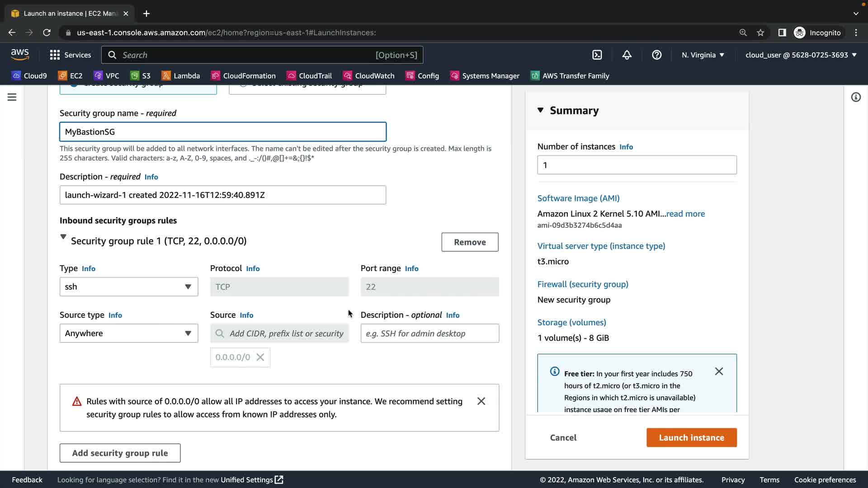Click Add security group rule
Screen dimensions: 868x488
point(120,453)
